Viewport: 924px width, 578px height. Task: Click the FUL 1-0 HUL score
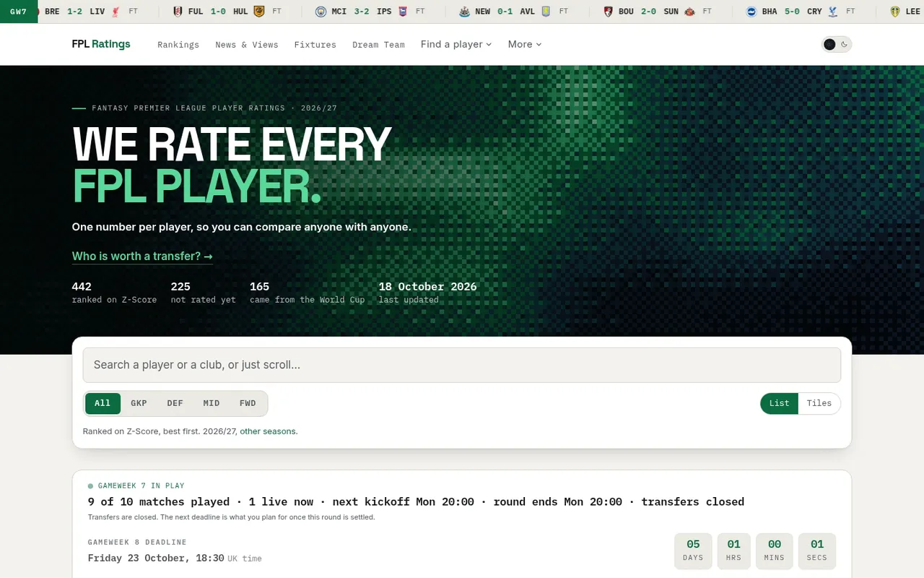tap(218, 12)
